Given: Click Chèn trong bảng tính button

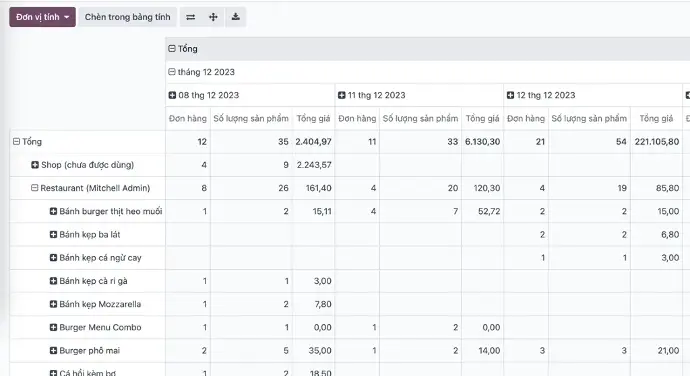Looking at the screenshot, I should [x=128, y=17].
